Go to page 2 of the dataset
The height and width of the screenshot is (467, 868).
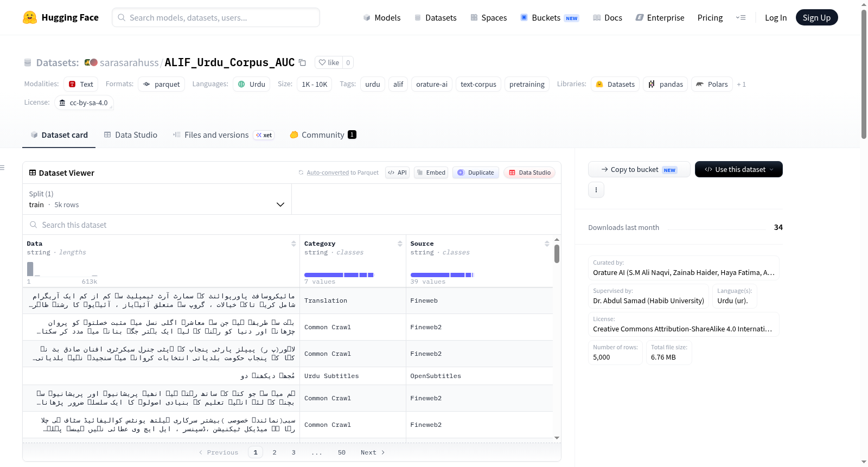(x=275, y=452)
